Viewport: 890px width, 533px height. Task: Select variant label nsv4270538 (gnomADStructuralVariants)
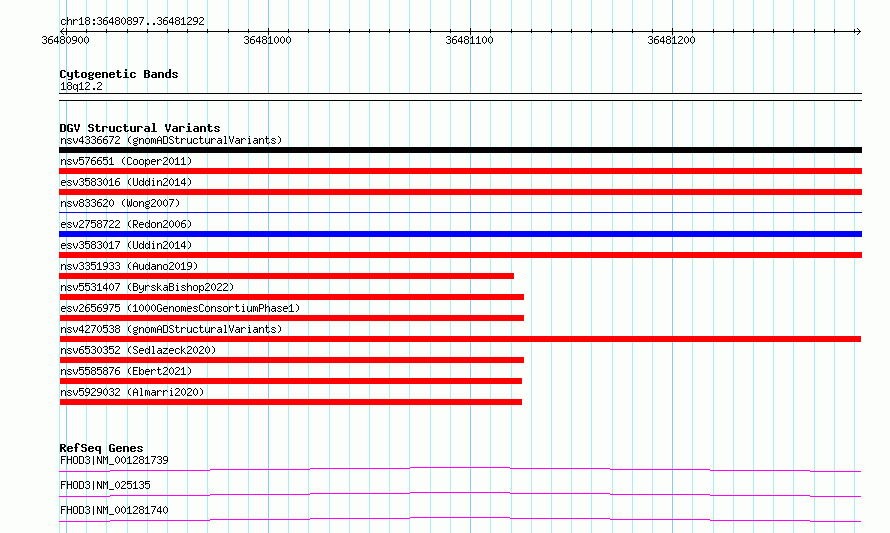171,329
